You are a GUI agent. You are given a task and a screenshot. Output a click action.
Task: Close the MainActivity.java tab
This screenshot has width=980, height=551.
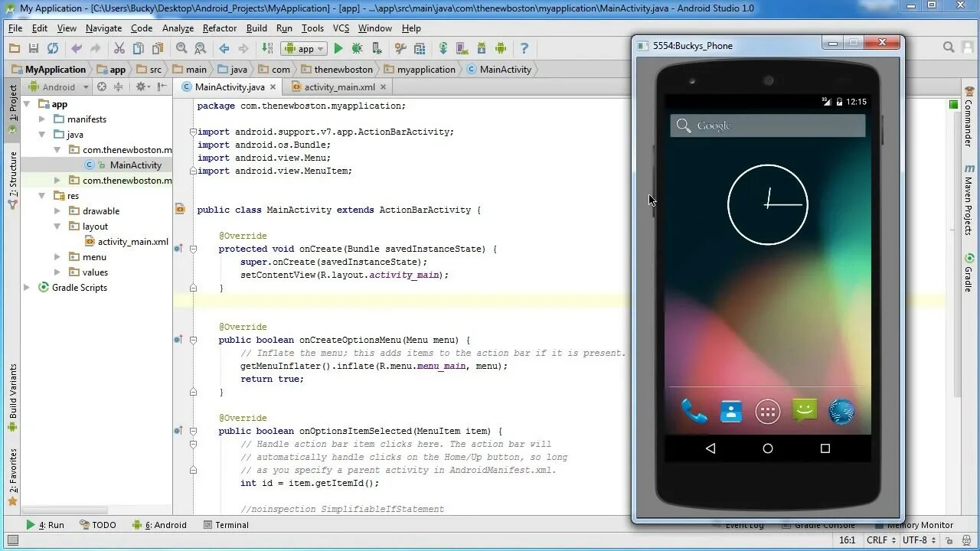[x=273, y=87]
